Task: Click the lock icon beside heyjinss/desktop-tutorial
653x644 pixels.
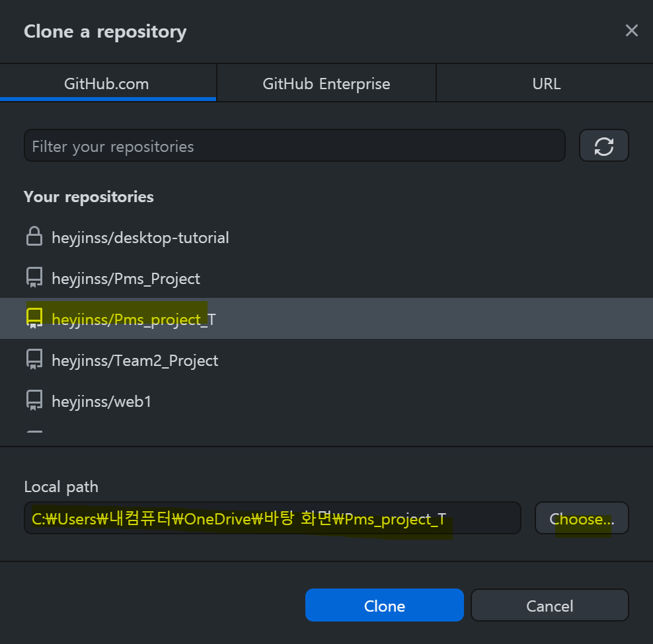Action: coord(34,236)
